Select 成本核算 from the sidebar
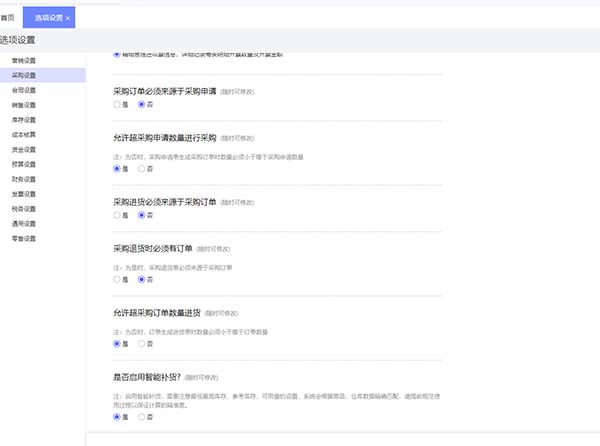The image size is (600, 446). coord(24,134)
